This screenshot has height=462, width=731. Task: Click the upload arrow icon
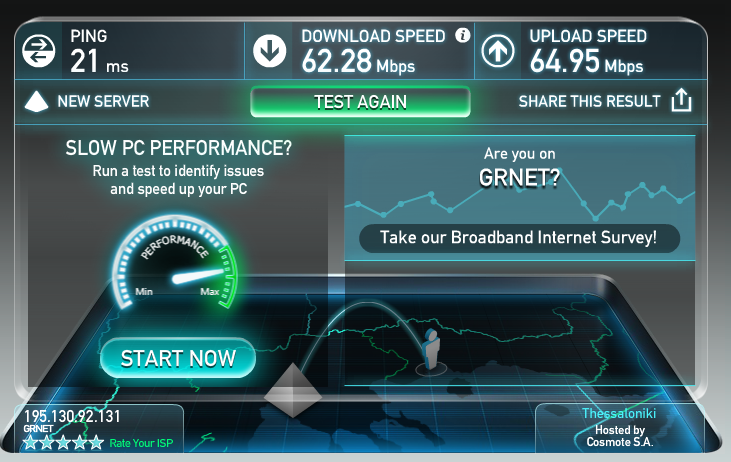(x=498, y=51)
